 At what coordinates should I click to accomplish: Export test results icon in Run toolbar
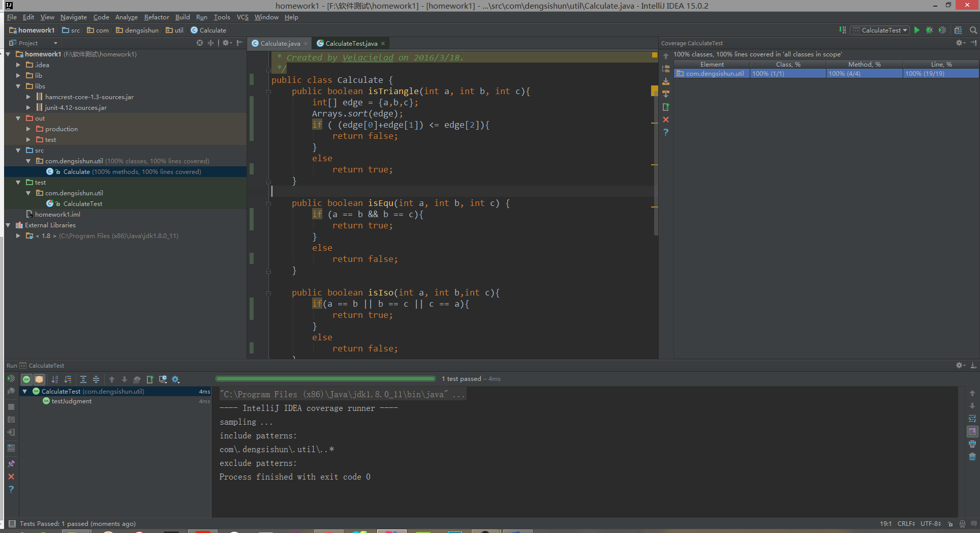coord(150,379)
